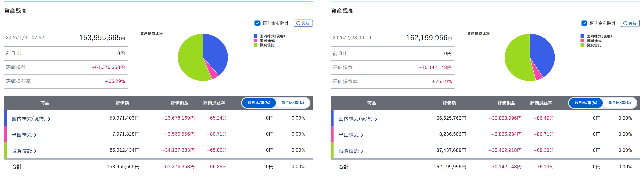This screenshot has height=182, width=644.
Task: Uncheck 預り金を除外 checkbox in right panel
Action: [x=584, y=23]
